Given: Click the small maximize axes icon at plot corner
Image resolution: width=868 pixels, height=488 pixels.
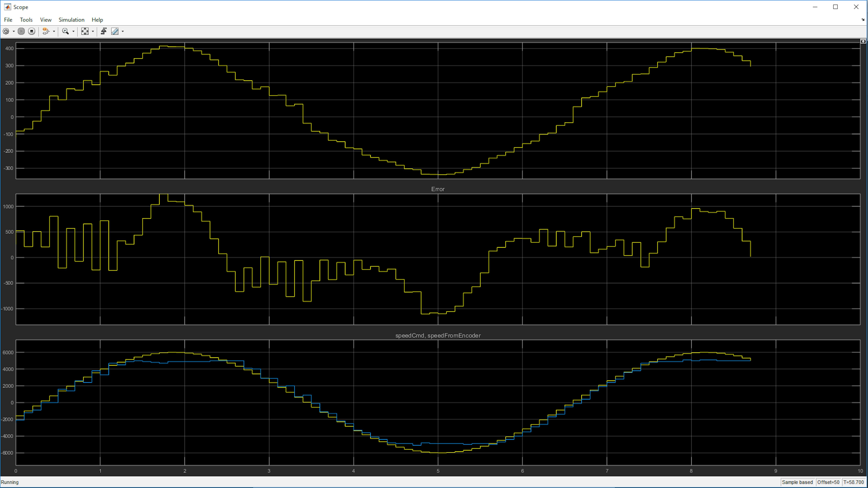Looking at the screenshot, I should [863, 41].
